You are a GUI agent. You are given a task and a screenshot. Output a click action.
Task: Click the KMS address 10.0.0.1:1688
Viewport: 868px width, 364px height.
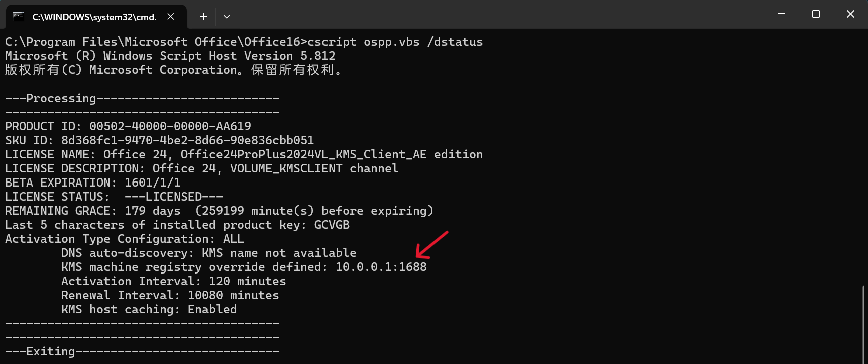click(381, 267)
